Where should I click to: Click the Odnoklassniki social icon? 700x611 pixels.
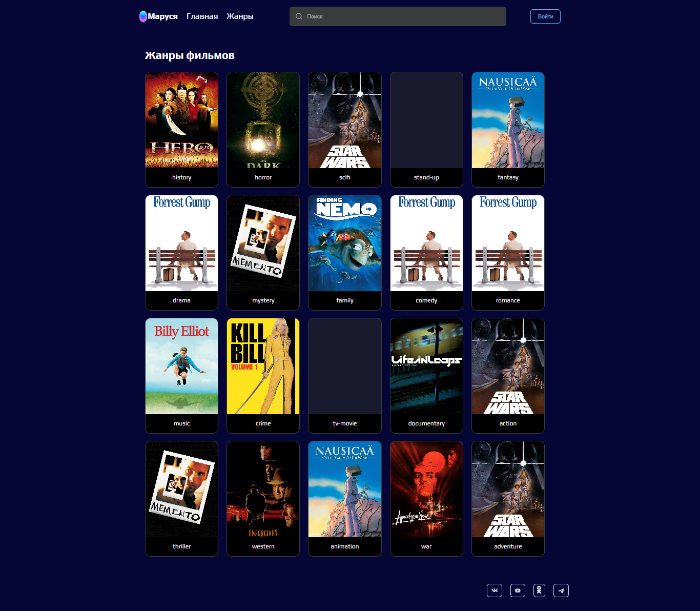[539, 590]
